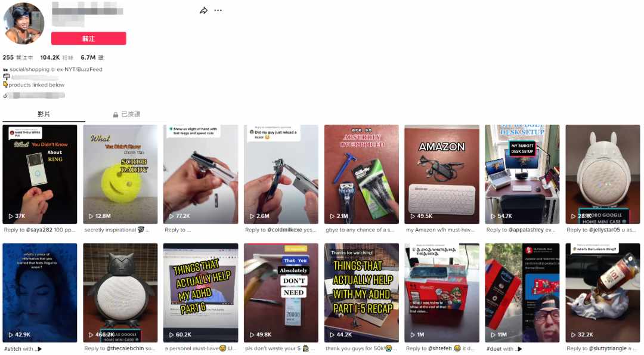Click the red follow button

click(89, 38)
